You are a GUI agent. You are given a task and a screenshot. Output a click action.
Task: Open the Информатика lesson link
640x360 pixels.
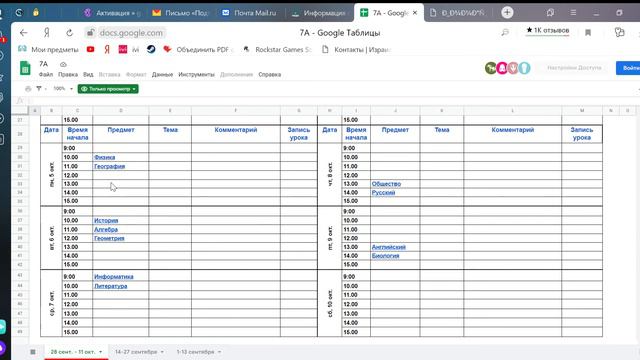pos(113,277)
